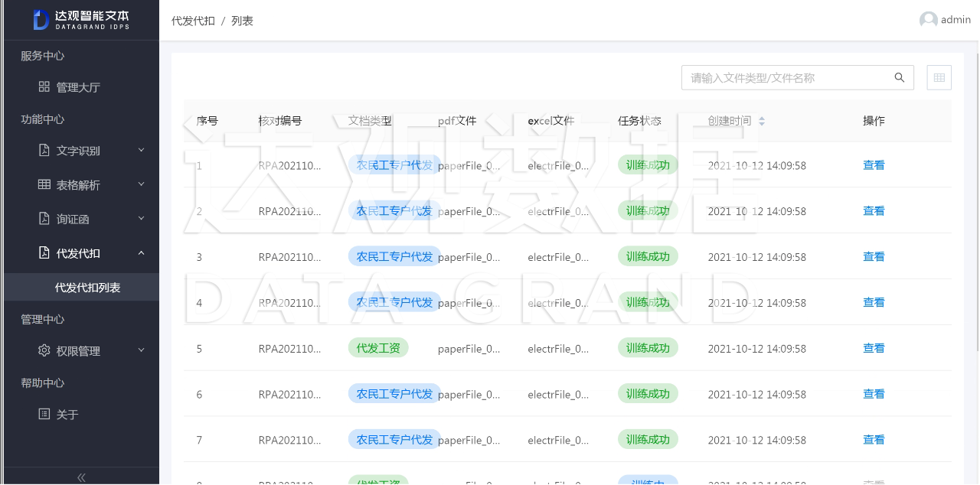The image size is (980, 485).
Task: Expand the 表格解析 menu chevron
Action: pos(142,184)
